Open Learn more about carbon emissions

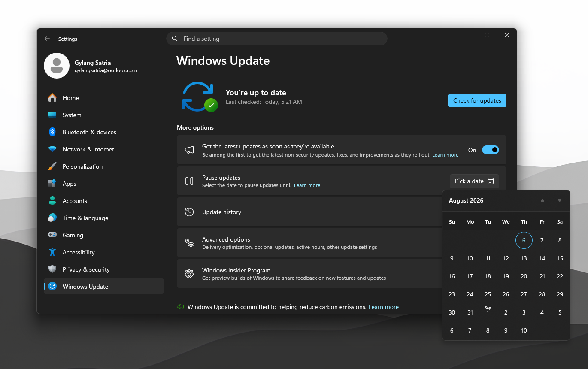tap(384, 307)
